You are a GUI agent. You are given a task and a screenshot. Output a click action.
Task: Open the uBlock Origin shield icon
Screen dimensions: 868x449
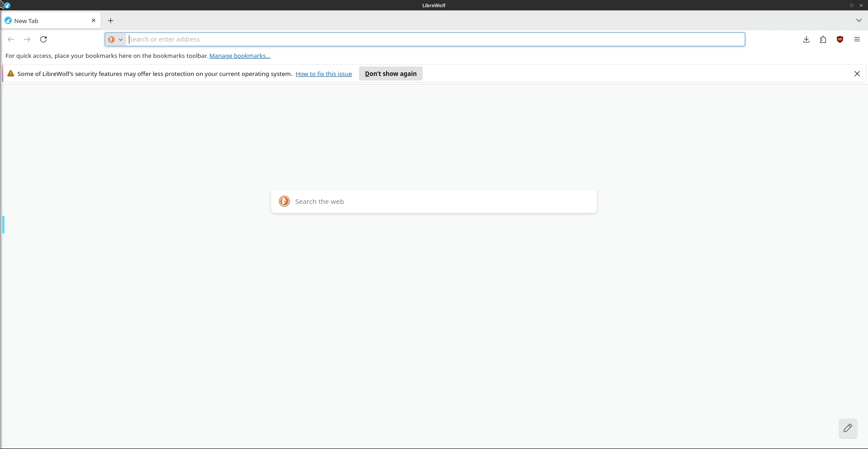(x=840, y=39)
